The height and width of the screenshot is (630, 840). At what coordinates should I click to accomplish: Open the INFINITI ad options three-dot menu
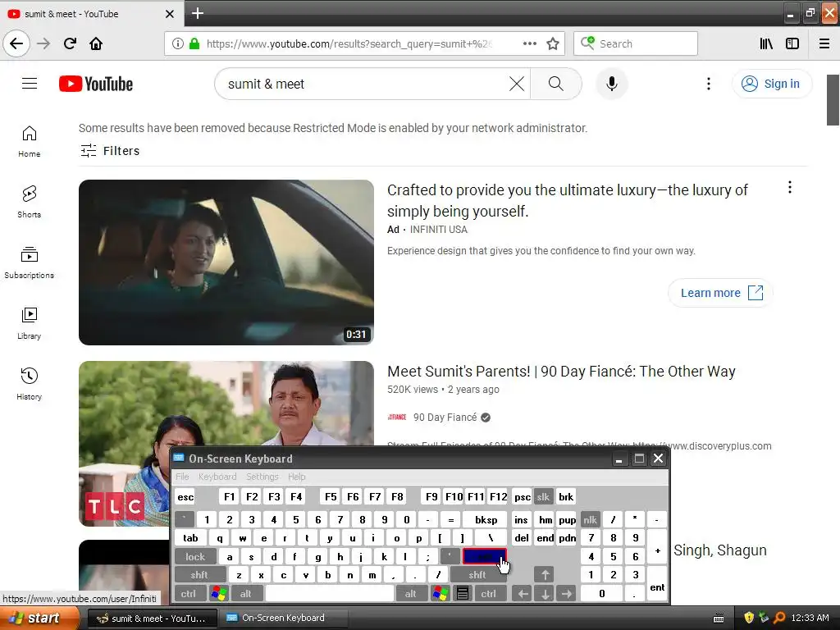[790, 188]
